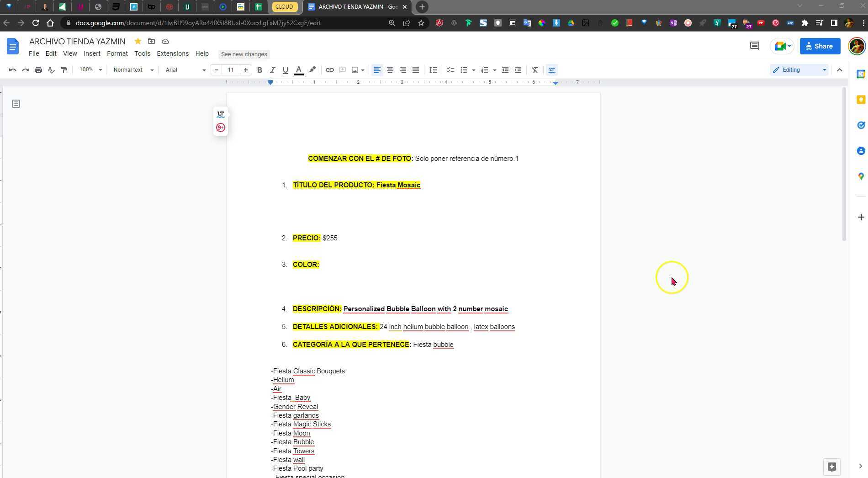
Task: Select left align
Action: click(377, 70)
